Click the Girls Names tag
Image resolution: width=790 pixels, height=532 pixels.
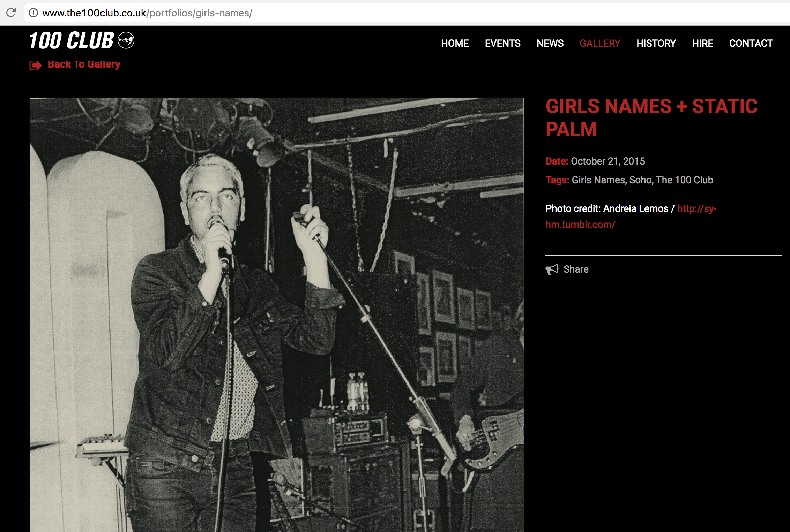(598, 180)
